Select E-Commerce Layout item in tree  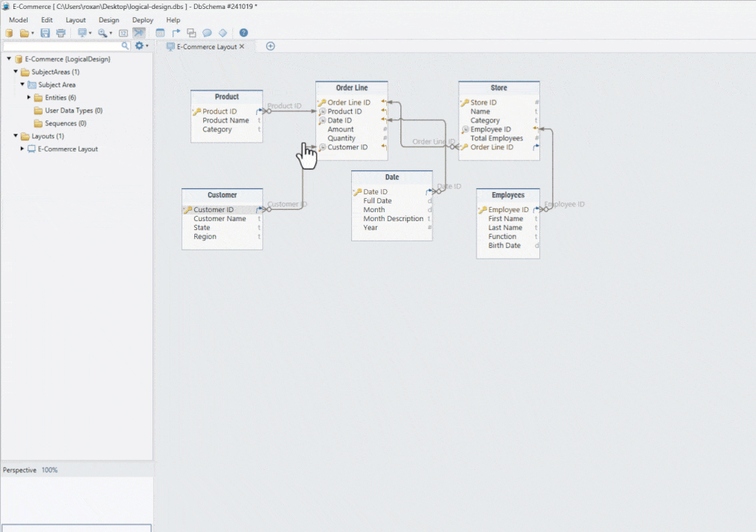tap(68, 149)
